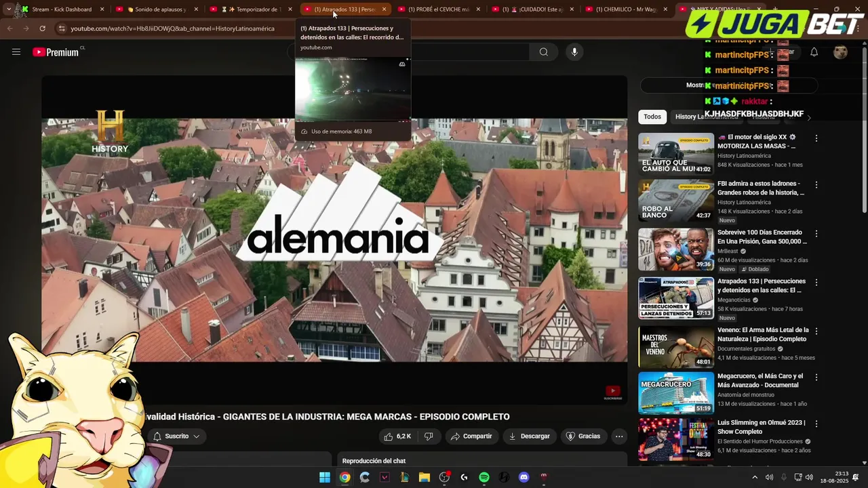868x488 pixels.
Task: Open the account avatar menu
Action: click(x=840, y=52)
